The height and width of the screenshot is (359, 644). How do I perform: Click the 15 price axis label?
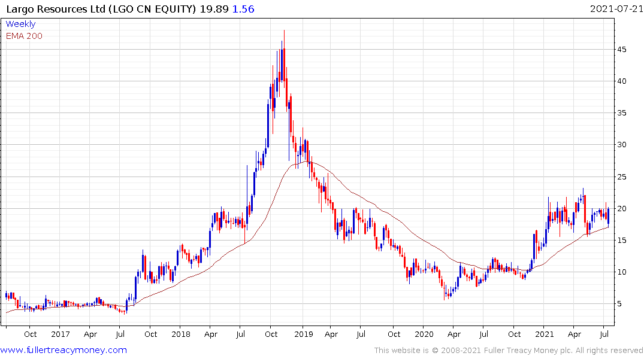(x=622, y=240)
